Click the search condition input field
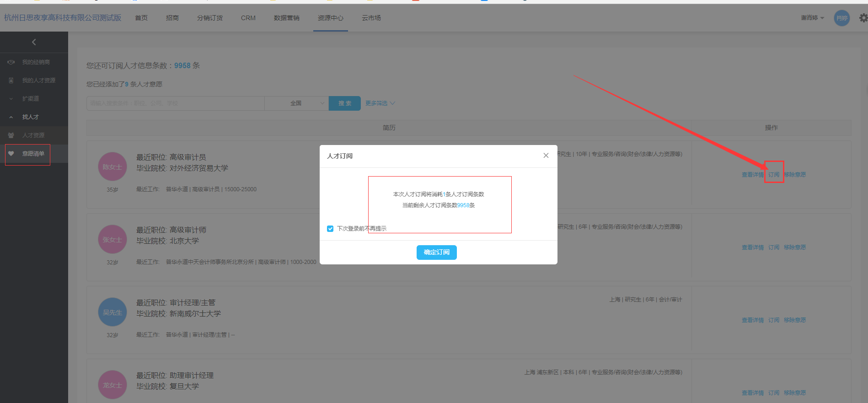Screen dimensions: 868x403 175,103
